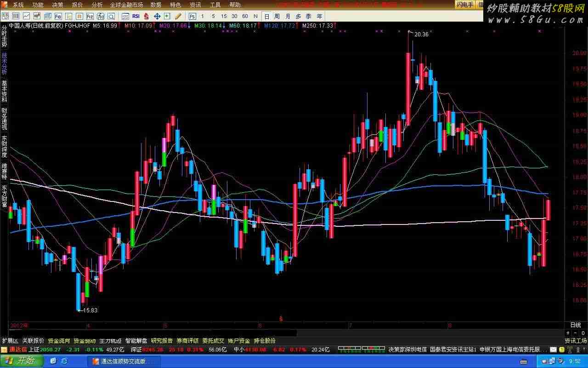
Task: Click the 关联报价 tab
Action: (x=33, y=341)
